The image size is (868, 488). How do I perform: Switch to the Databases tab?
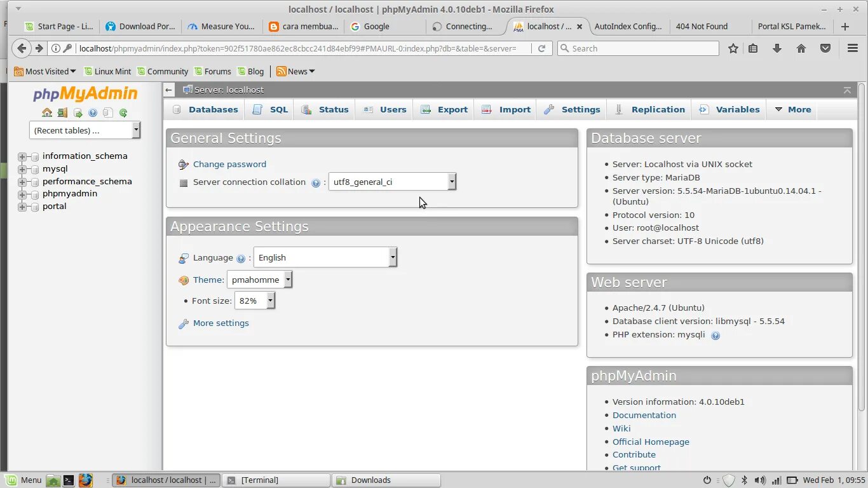(205, 109)
